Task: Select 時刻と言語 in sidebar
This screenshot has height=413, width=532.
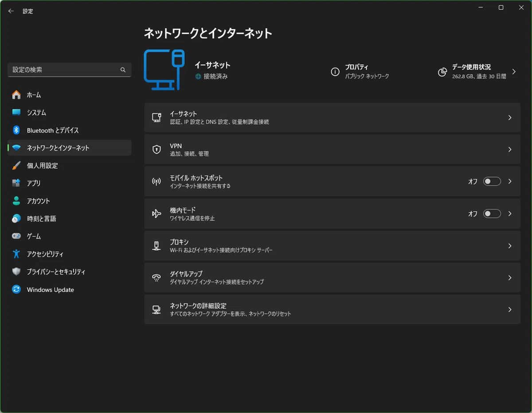Action: (70, 218)
